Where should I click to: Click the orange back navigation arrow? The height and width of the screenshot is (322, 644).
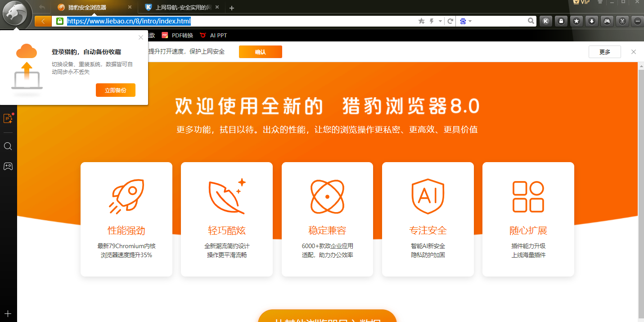point(43,21)
